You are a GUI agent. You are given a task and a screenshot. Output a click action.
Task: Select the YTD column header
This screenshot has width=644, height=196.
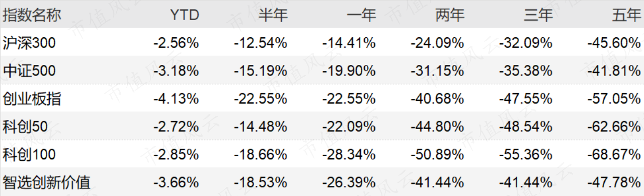point(184,15)
